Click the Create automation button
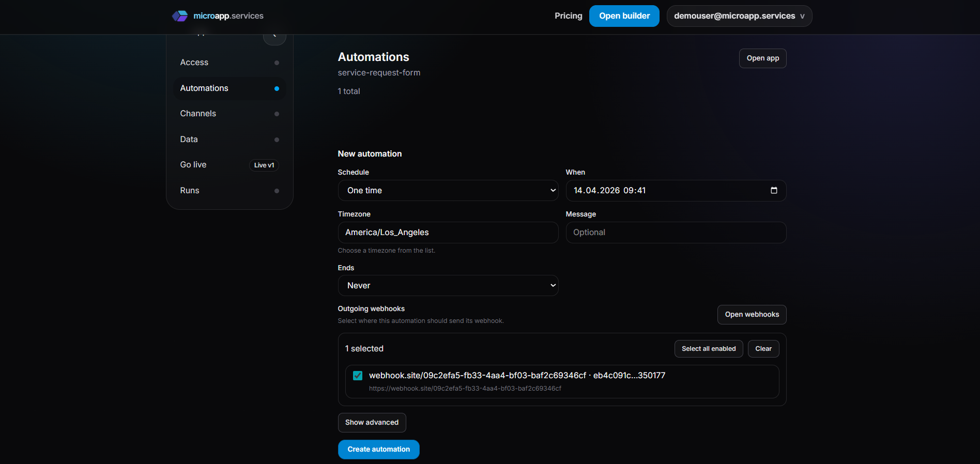Image resolution: width=980 pixels, height=464 pixels. click(x=378, y=450)
